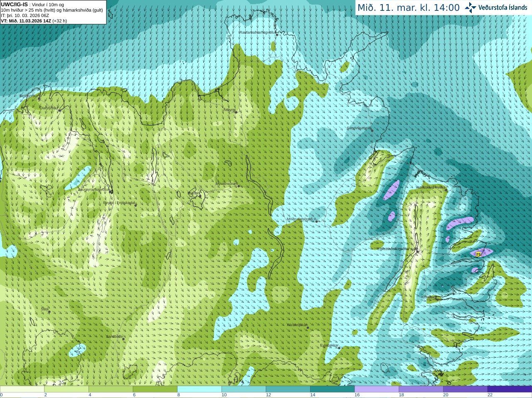Select the Ásbyrgi station label
Image resolution: width=532 pixels, height=398 pixels.
[x=229, y=110]
